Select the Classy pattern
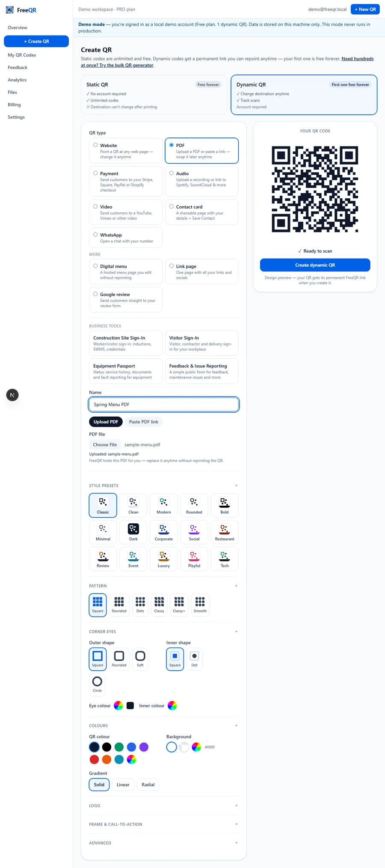This screenshot has height=868, width=385. (159, 605)
